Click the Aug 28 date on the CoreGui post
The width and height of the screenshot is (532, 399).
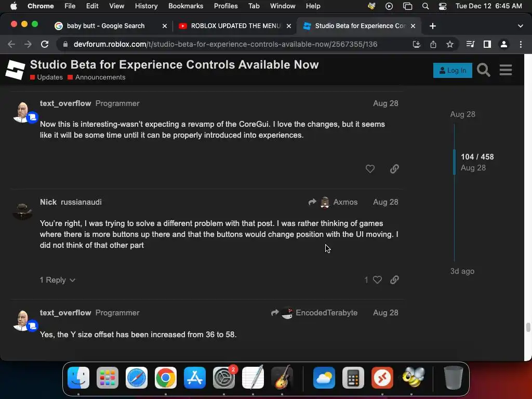click(x=385, y=103)
